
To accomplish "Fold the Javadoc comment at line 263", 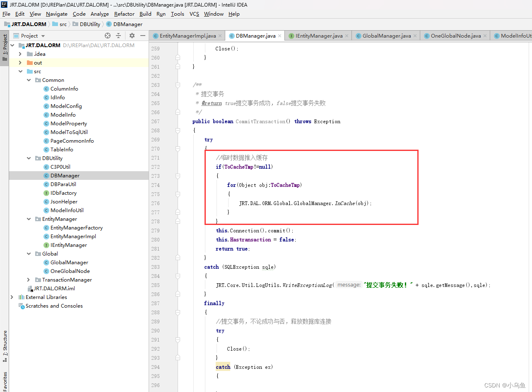I will tap(178, 85).
